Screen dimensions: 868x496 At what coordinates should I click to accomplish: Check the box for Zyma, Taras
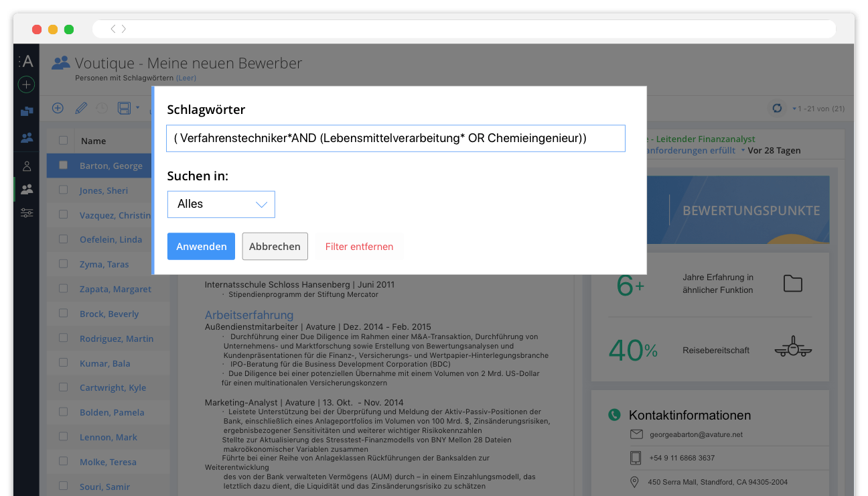[x=63, y=264]
